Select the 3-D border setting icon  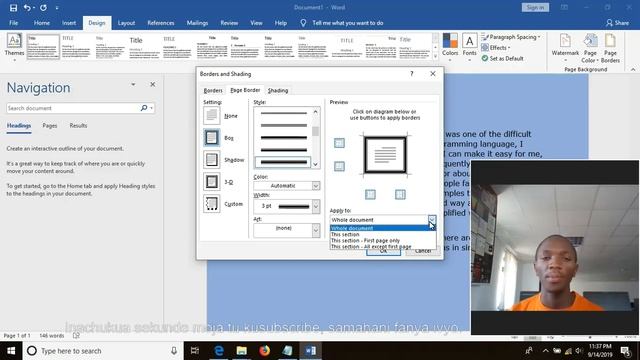[211, 182]
